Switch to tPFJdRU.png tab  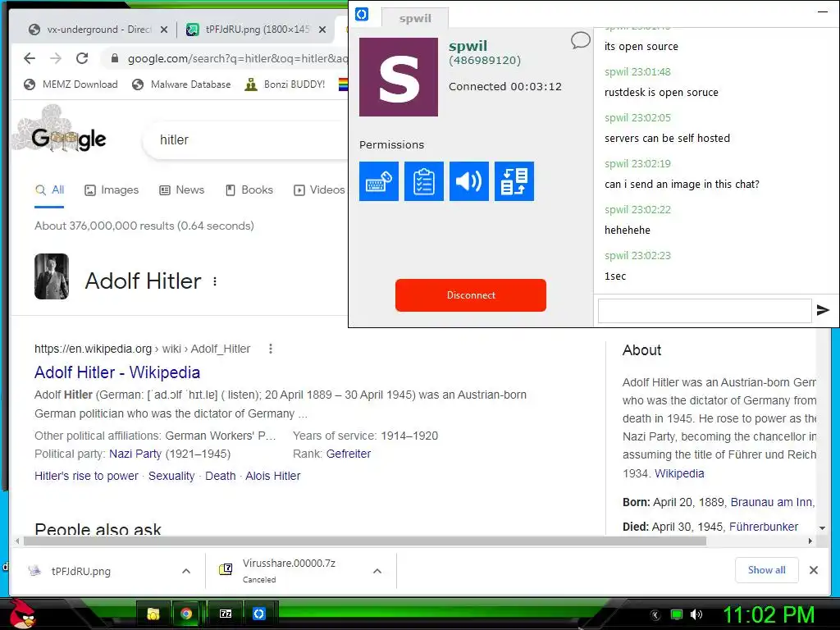point(249,30)
